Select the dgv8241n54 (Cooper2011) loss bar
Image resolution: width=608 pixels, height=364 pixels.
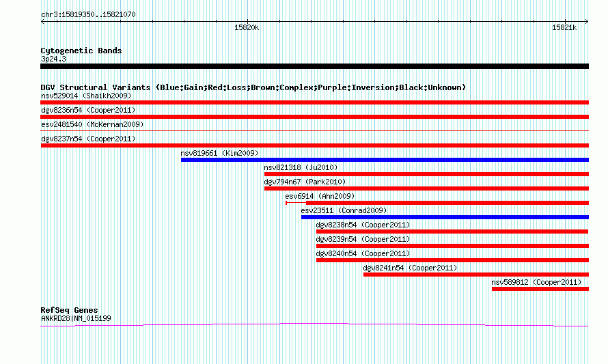[476, 275]
